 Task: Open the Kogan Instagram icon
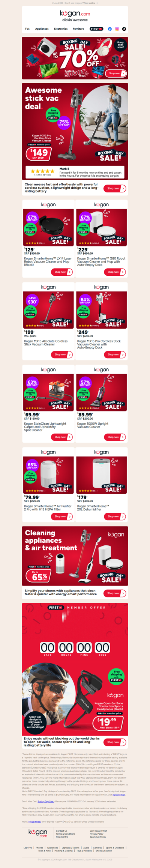click(x=117, y=29)
